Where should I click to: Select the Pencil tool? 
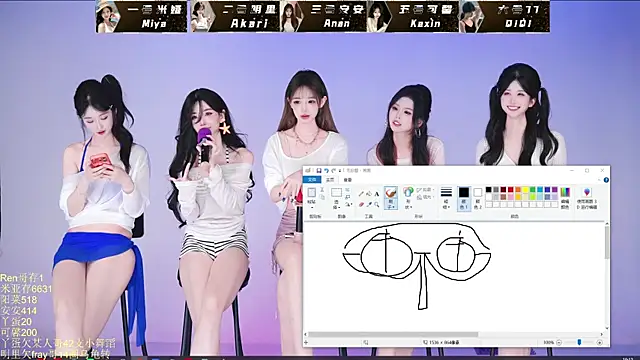[361, 194]
